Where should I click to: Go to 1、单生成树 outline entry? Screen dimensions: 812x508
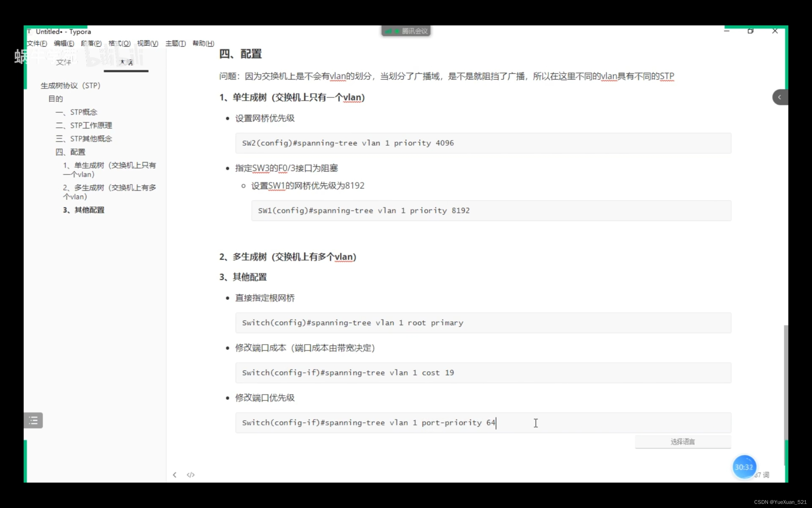coord(109,170)
